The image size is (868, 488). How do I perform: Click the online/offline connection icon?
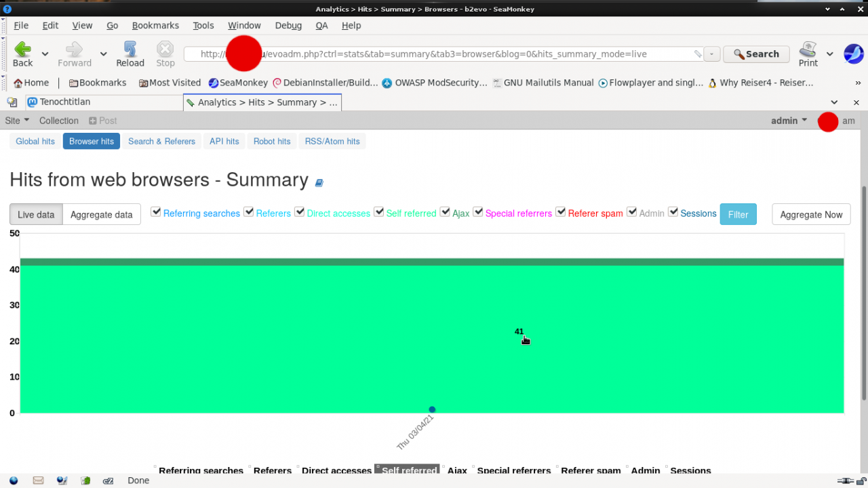pos(845,481)
